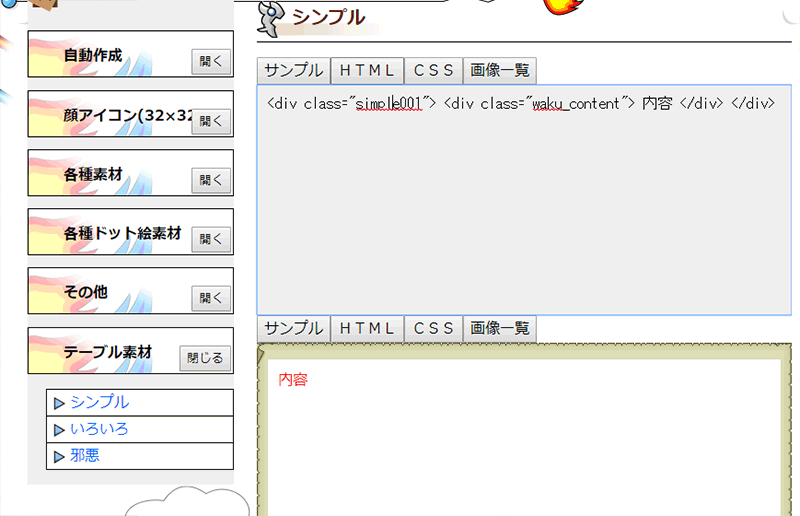Image resolution: width=800 pixels, height=516 pixels.
Task: Expand the 各種ドット絵素材 category
Action: point(211,239)
